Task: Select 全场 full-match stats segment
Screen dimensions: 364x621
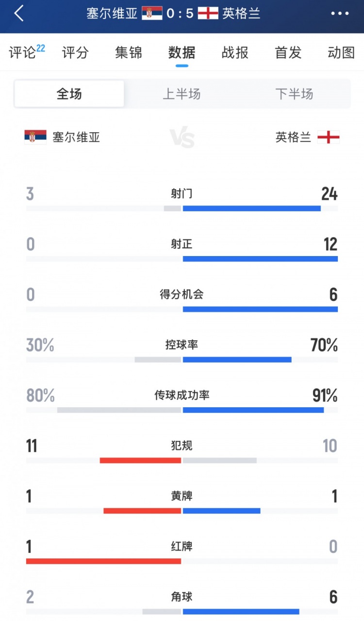Action: coord(69,94)
